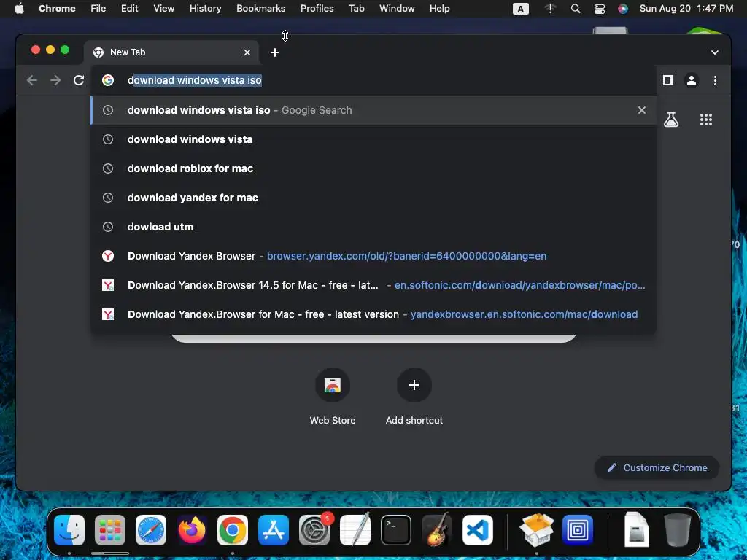The image size is (747, 560).
Task: Click the Chrome icon in the Dock
Action: tap(233, 530)
